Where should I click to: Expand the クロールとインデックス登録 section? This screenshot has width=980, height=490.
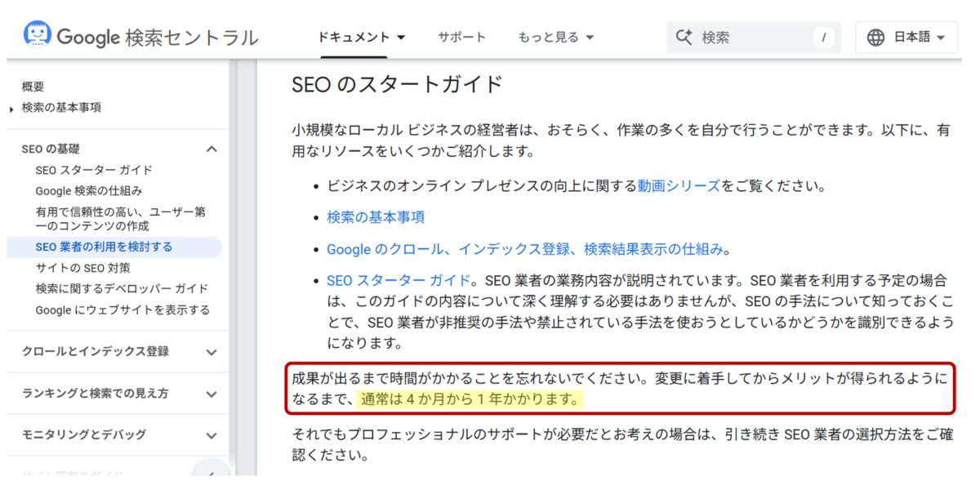211,352
